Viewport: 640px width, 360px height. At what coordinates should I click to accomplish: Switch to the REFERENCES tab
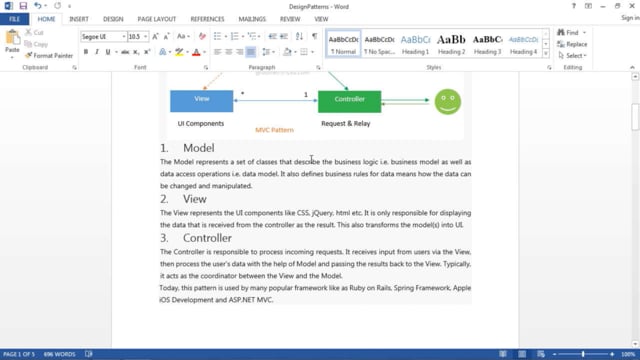(x=207, y=19)
